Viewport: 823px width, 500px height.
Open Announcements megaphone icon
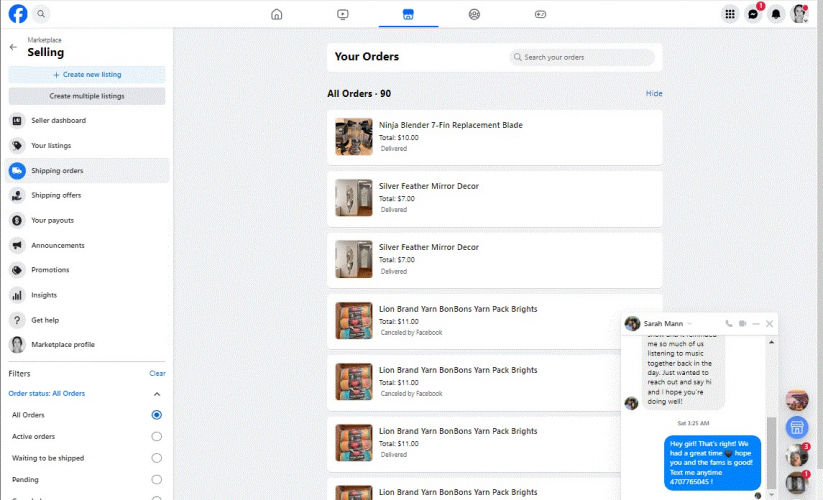[17, 245]
